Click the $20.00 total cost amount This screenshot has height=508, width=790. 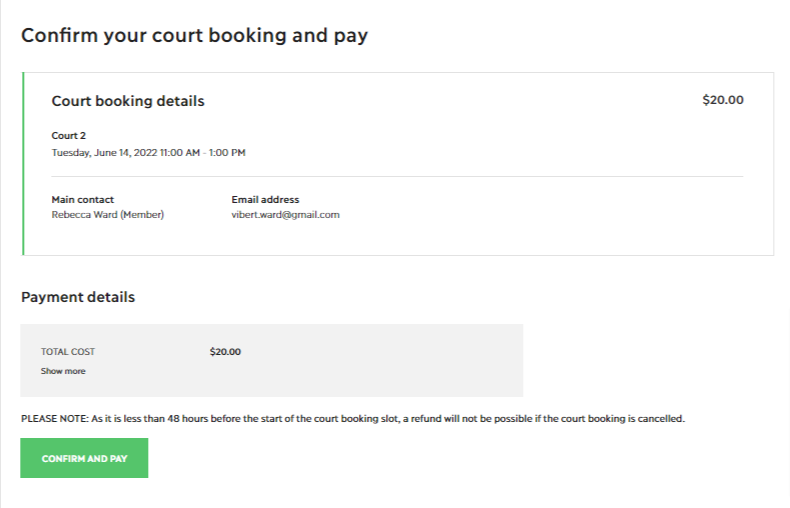(225, 351)
